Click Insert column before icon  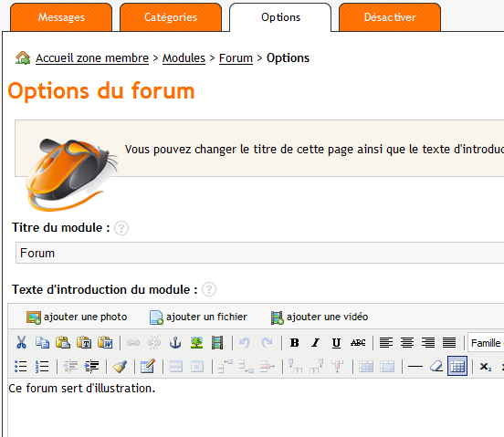(x=296, y=367)
